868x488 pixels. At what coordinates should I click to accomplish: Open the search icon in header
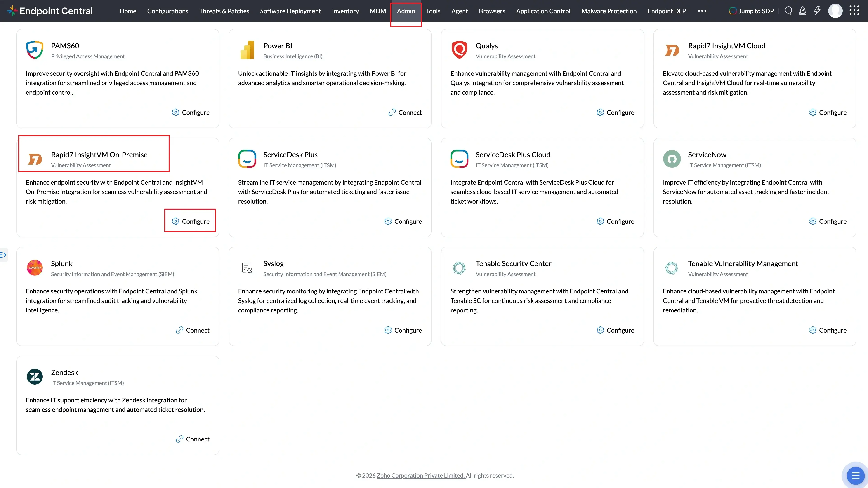[788, 11]
